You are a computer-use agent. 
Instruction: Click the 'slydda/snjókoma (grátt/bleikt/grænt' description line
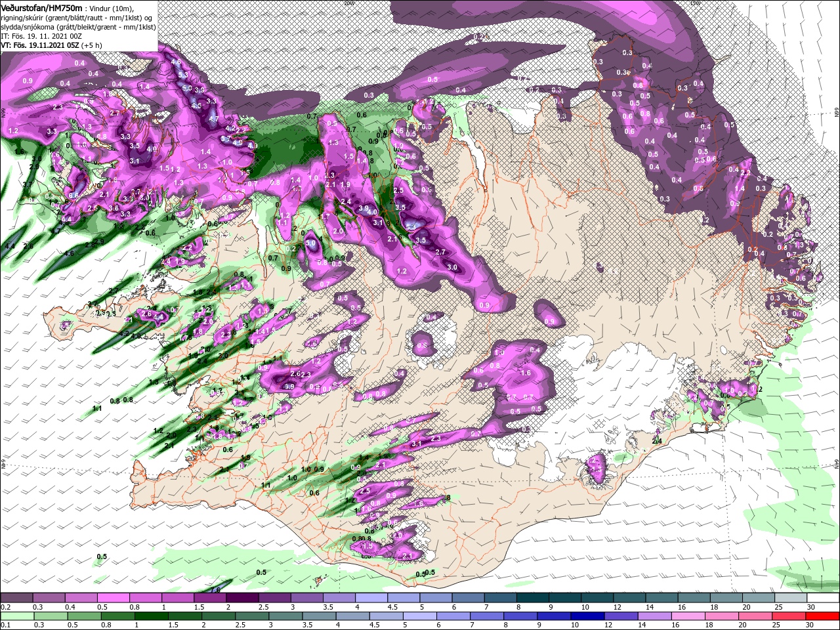tap(78, 27)
